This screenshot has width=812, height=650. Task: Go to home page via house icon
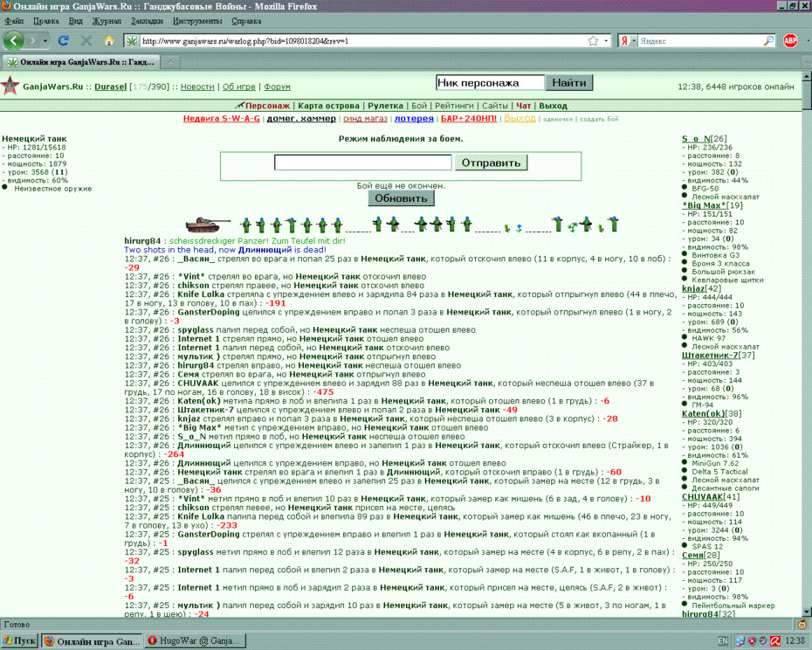coord(109,40)
